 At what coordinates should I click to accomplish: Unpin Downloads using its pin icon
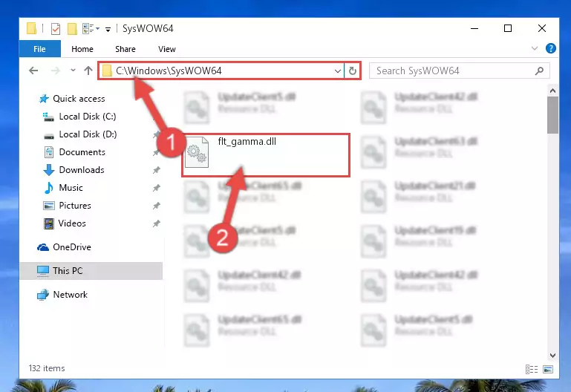(156, 170)
